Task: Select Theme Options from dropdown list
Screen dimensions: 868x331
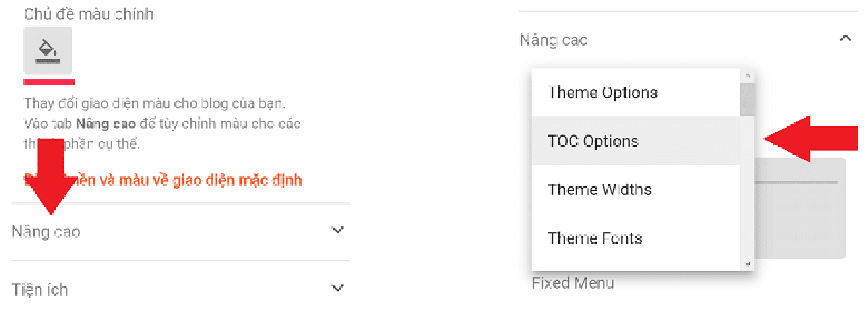Action: (603, 93)
